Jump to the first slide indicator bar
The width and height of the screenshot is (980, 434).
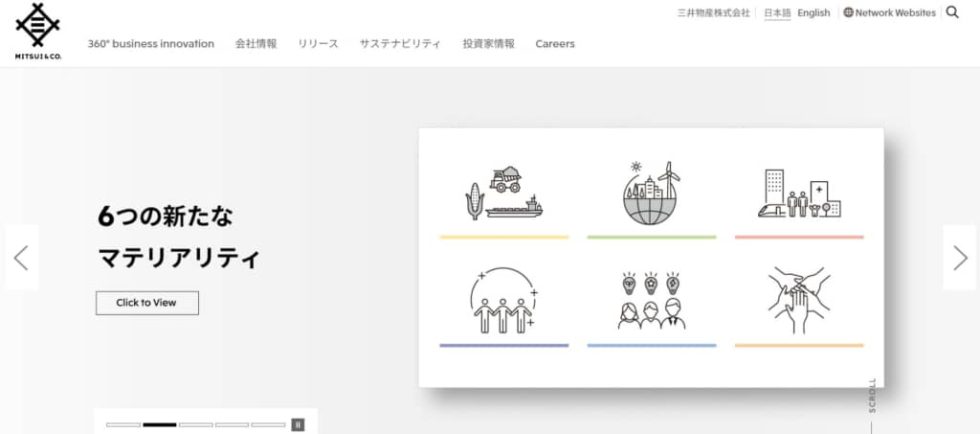(123, 424)
